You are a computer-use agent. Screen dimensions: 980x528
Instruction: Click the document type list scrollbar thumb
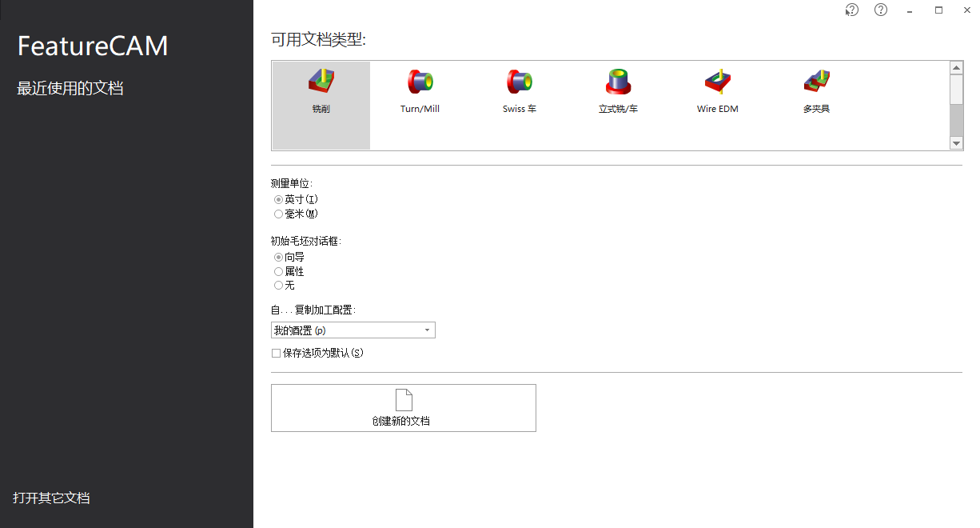956,89
